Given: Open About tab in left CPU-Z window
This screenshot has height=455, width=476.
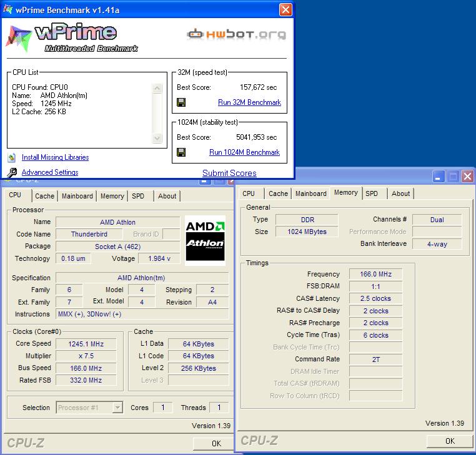Looking at the screenshot, I should point(167,196).
